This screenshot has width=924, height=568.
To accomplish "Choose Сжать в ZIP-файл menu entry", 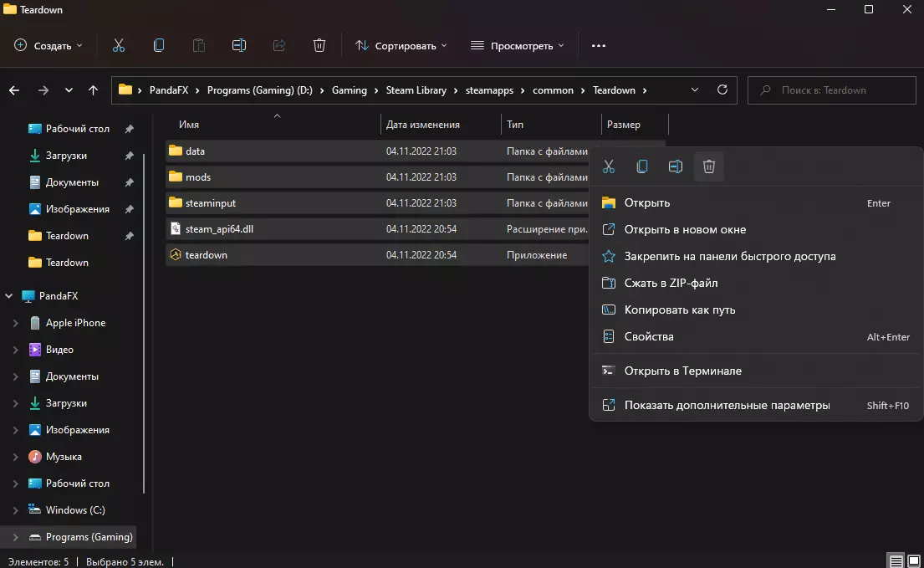I will pyautogui.click(x=671, y=283).
